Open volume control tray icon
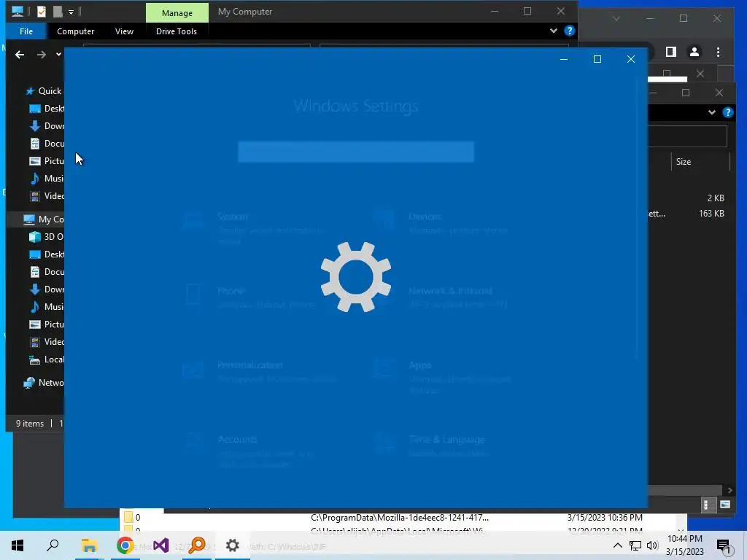Screen dimensions: 747x560 point(652,545)
